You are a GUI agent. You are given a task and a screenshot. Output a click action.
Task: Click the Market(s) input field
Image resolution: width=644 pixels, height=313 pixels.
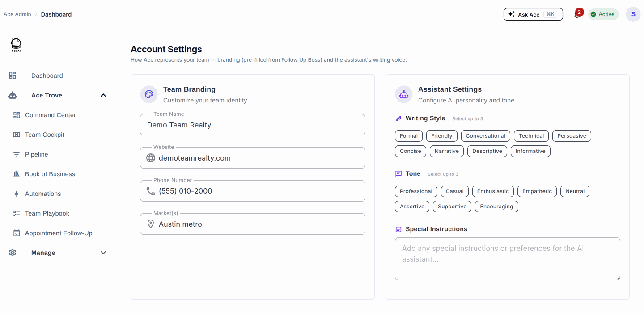click(x=253, y=224)
